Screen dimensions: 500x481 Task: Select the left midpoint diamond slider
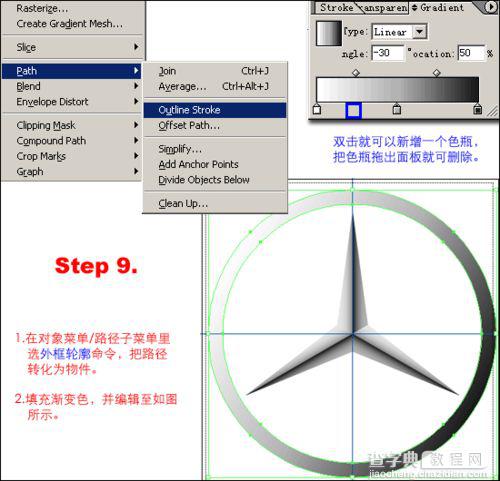tap(356, 72)
